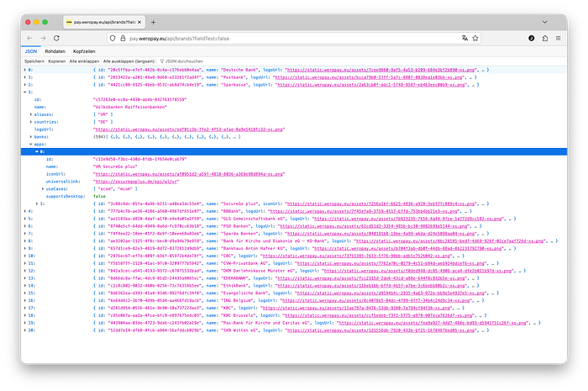Expand the useCases array
Viewport: 588px width, 391px height.
tap(43, 188)
